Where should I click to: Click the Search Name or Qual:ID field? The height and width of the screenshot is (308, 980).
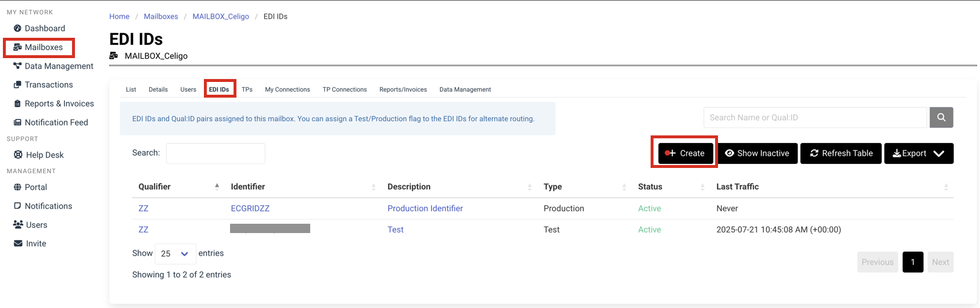pyautogui.click(x=815, y=117)
